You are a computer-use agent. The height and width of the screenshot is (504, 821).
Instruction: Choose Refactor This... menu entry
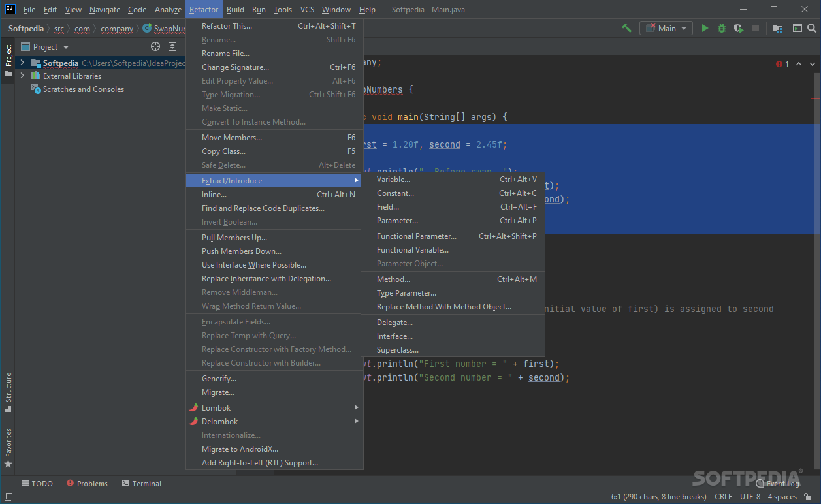pos(274,26)
